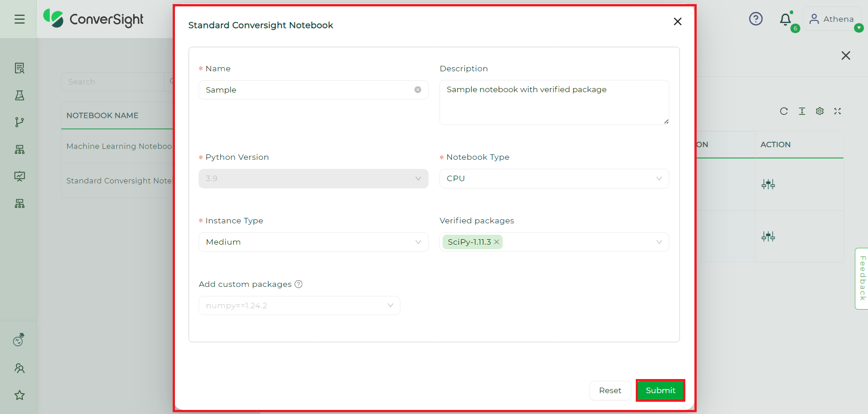Open the monitor chart icon in the sidebar
Screen dimensions: 868x414
pyautogui.click(x=20, y=176)
